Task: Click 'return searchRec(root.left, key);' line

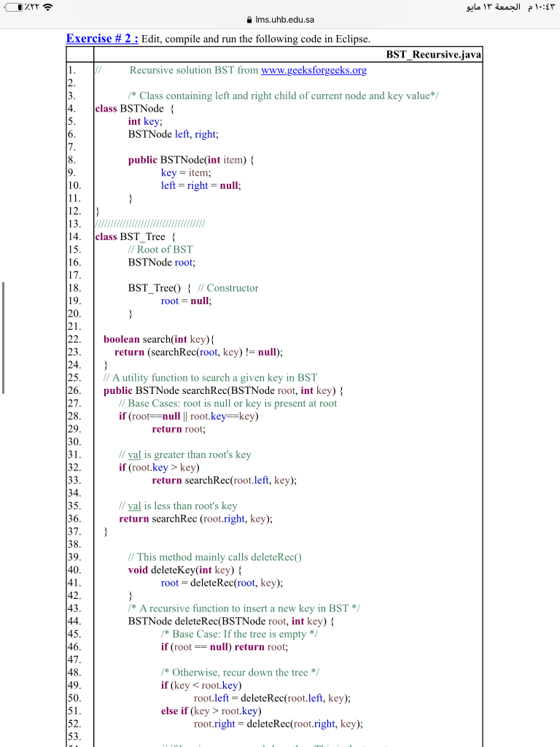Action: click(x=225, y=480)
